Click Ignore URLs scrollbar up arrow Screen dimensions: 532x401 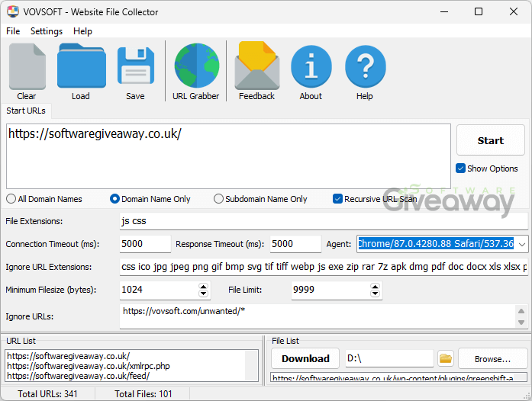[x=521, y=311]
